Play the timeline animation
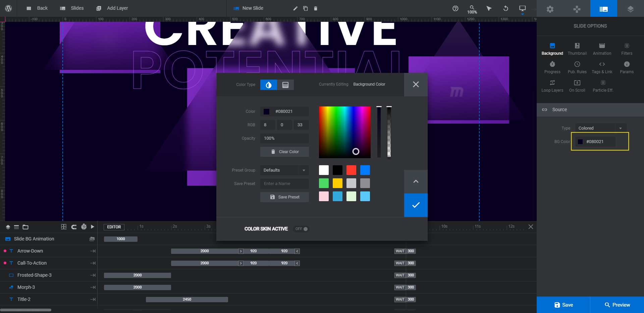Screen dimensions: 644x313 pyautogui.click(x=93, y=227)
